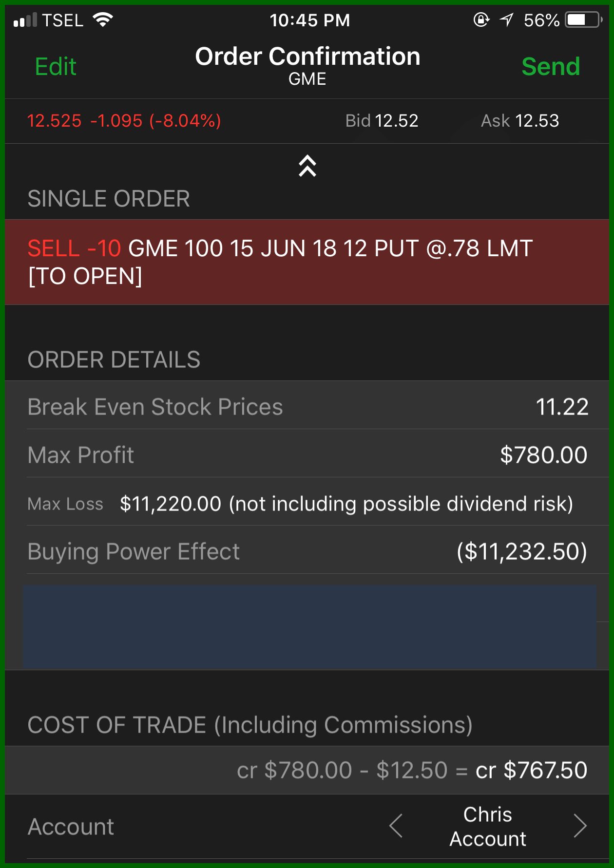Tap the Bid 12.52 price
Screen dimensions: 614x868
point(382,121)
